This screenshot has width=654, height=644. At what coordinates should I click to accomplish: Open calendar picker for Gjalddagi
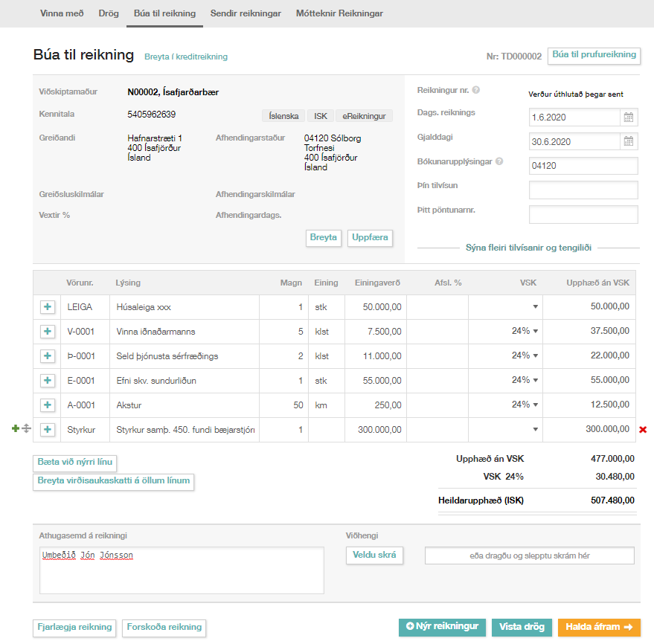point(629,142)
